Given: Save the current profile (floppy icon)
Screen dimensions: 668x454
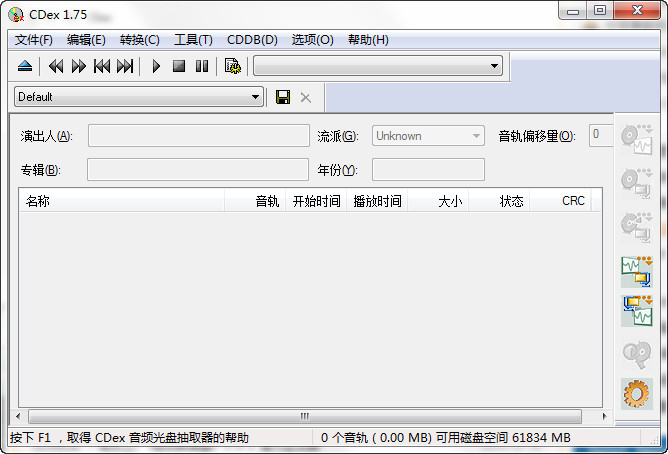Looking at the screenshot, I should click(283, 97).
